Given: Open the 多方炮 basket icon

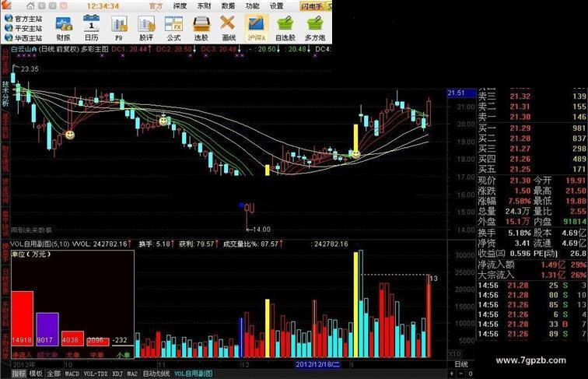Looking at the screenshot, I should [x=315, y=29].
